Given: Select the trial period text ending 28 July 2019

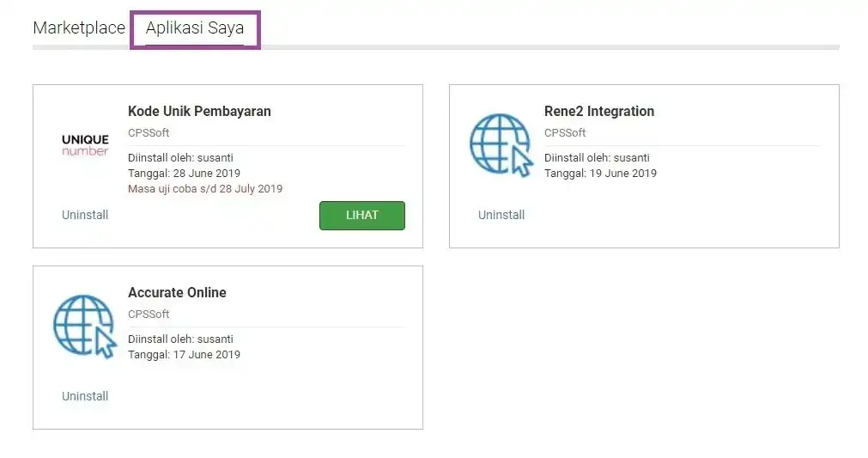Looking at the screenshot, I should click(205, 189).
